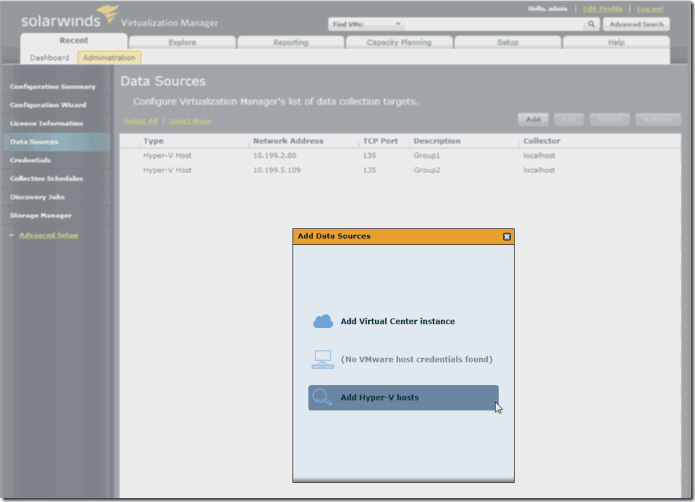Open the Capacity Planning tab

tap(399, 43)
